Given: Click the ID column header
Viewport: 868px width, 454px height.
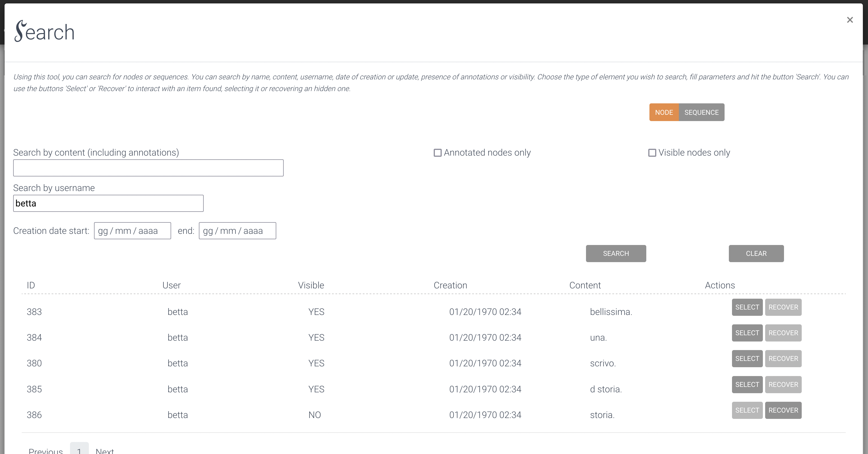Looking at the screenshot, I should point(31,285).
